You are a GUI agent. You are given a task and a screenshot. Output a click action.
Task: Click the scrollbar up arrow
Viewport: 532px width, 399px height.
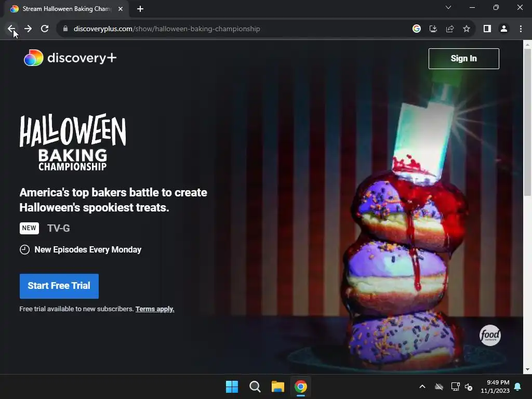pyautogui.click(x=528, y=44)
